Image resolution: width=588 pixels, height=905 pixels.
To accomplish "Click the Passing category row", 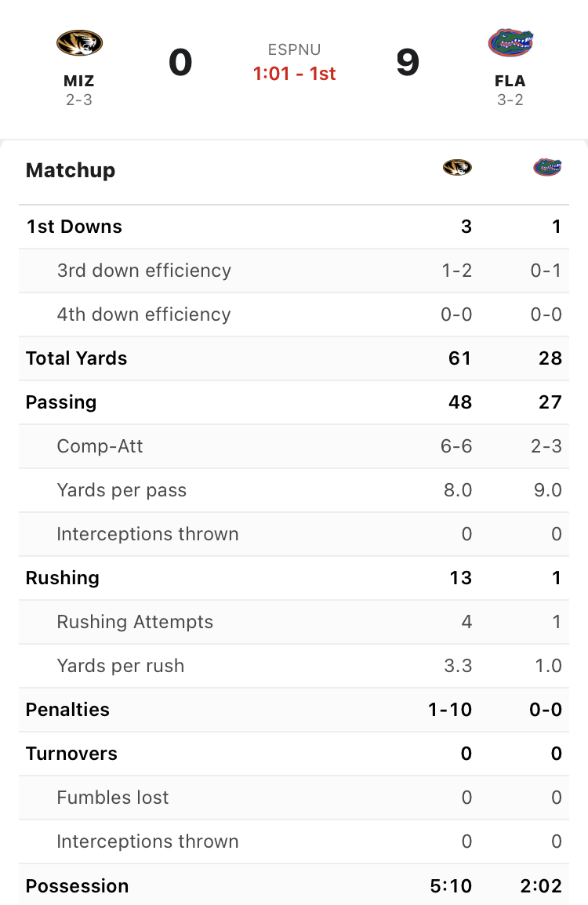I will tap(294, 402).
